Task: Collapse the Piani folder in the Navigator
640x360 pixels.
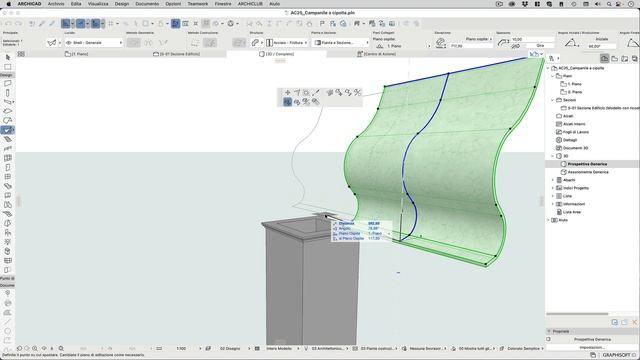Action: click(x=553, y=76)
